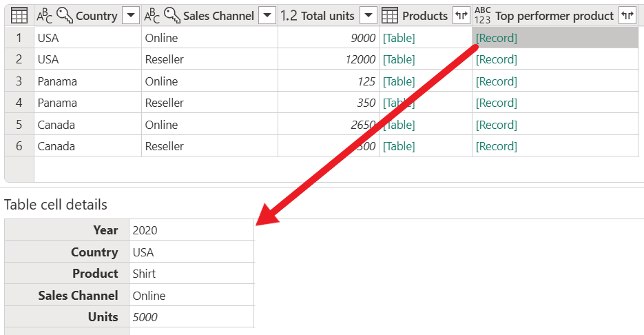644x335 pixels.
Task: Click the Shirt value in cell details
Action: click(x=144, y=274)
